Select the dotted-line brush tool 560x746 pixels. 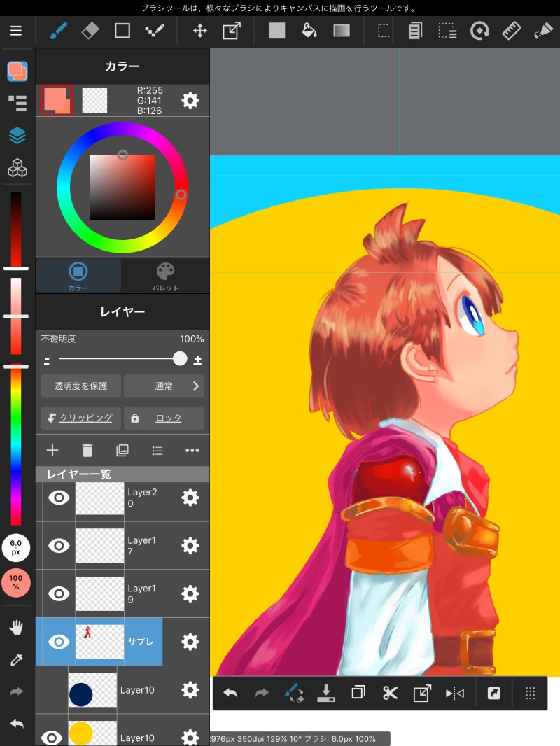(x=155, y=31)
